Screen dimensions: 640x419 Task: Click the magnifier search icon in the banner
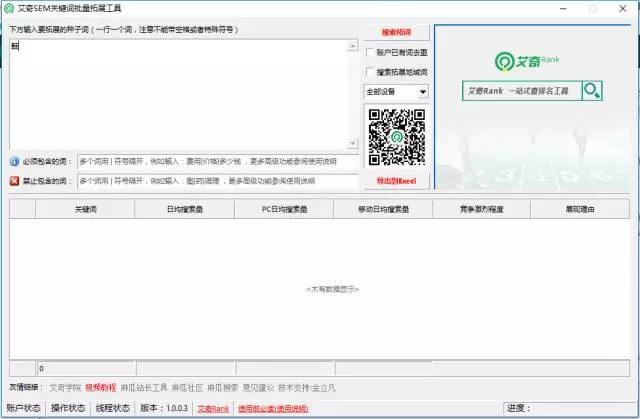(592, 91)
